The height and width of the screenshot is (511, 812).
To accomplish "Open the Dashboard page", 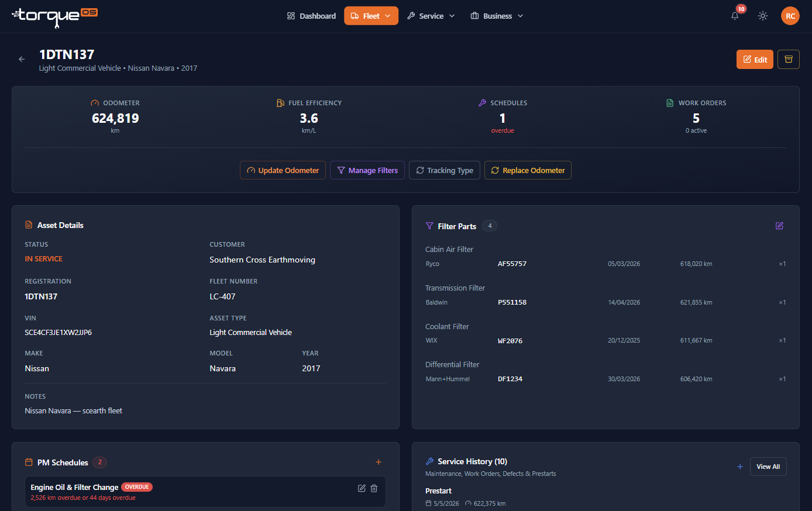I will pyautogui.click(x=311, y=16).
